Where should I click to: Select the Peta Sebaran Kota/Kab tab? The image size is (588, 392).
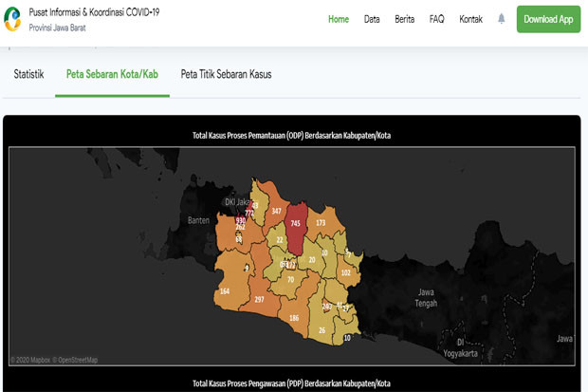[x=112, y=74]
